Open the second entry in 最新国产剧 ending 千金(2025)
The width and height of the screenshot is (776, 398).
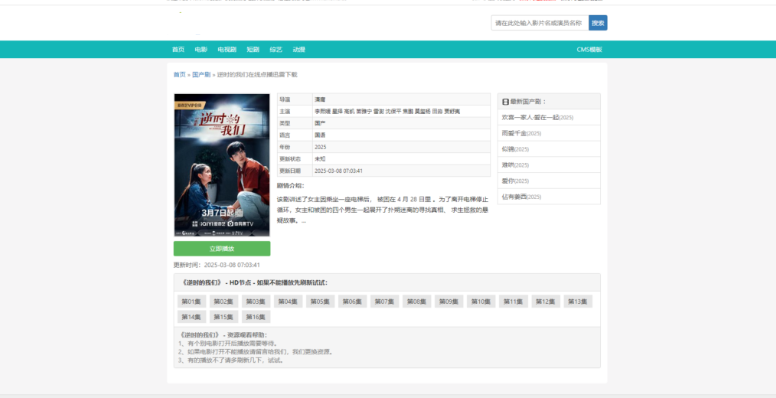point(522,134)
